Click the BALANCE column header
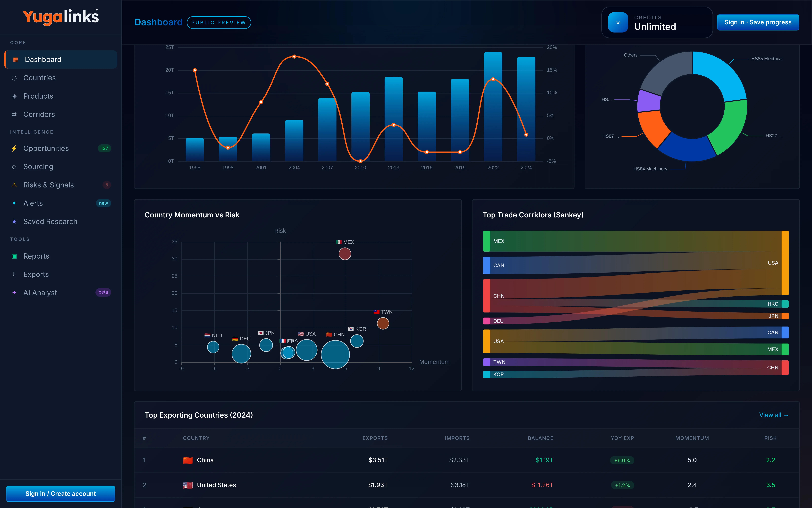 540,438
